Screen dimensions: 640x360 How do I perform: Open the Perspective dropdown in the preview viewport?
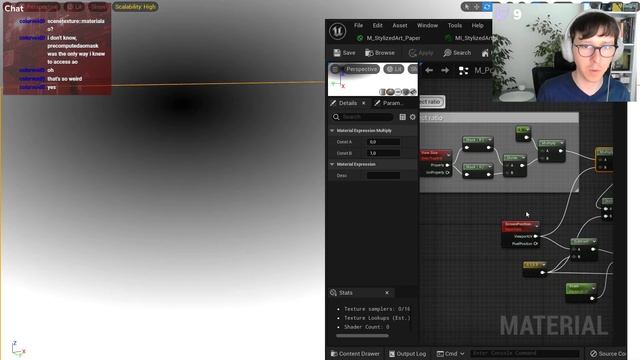(361, 69)
